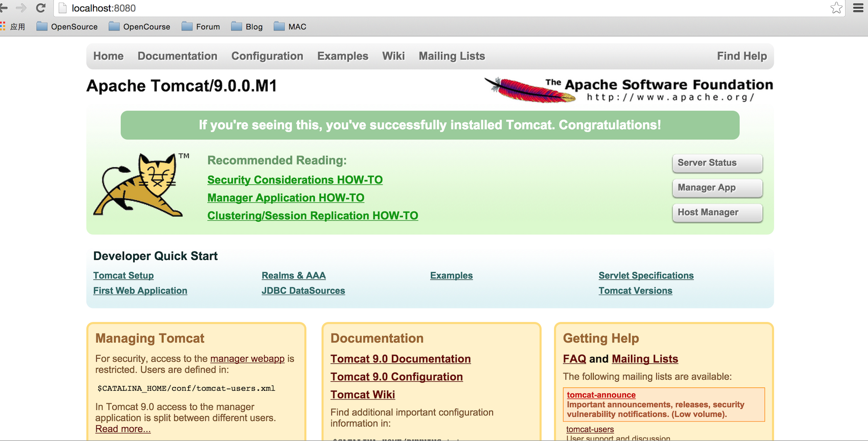Viewport: 868px width, 441px height.
Task: Open the tomcat-announce mailing list link
Action: pos(601,395)
